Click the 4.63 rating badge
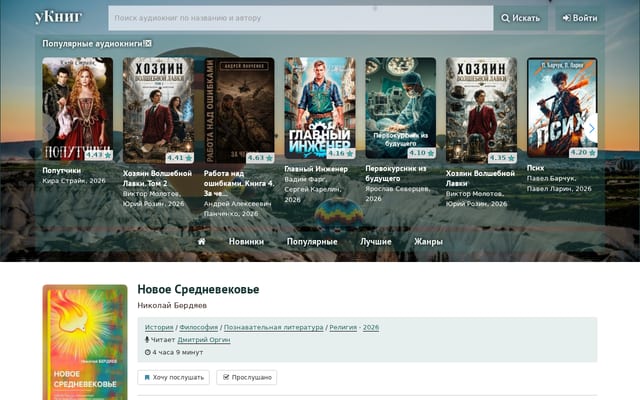Screen dimensions: 640x400 pyautogui.click(x=260, y=158)
